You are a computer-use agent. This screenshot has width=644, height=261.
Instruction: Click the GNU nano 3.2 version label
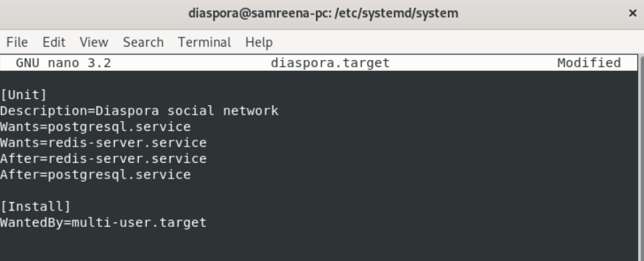(x=64, y=63)
